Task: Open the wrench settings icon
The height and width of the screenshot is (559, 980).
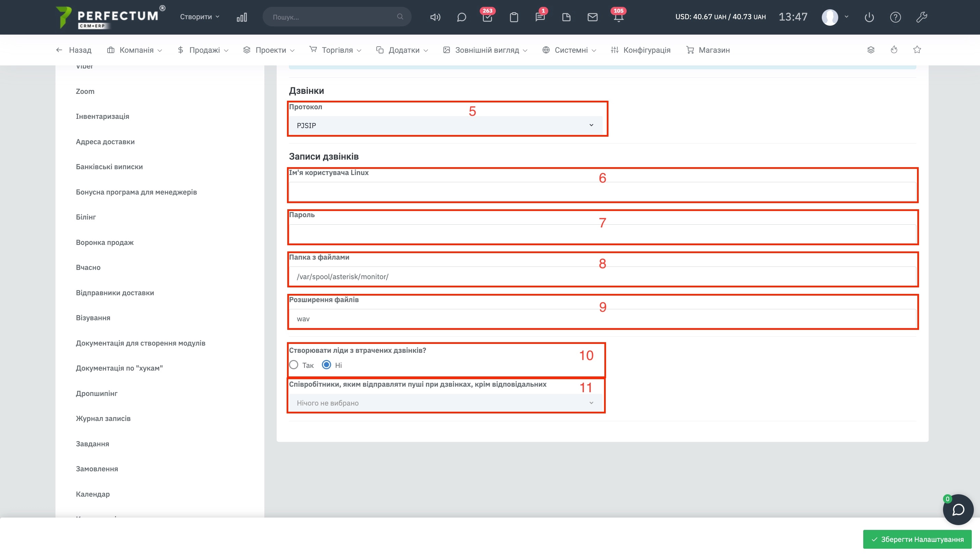Action: pos(921,17)
